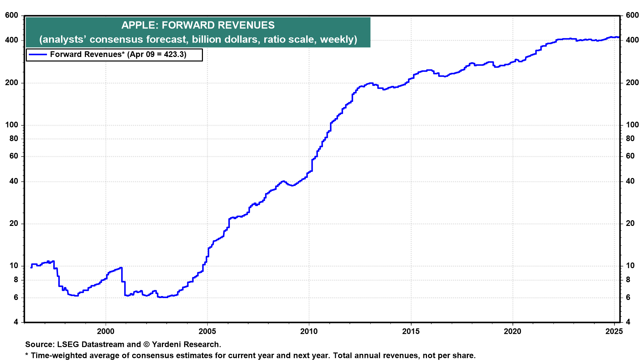
Task: Click the 600 label on left axis
Action: (12, 15)
